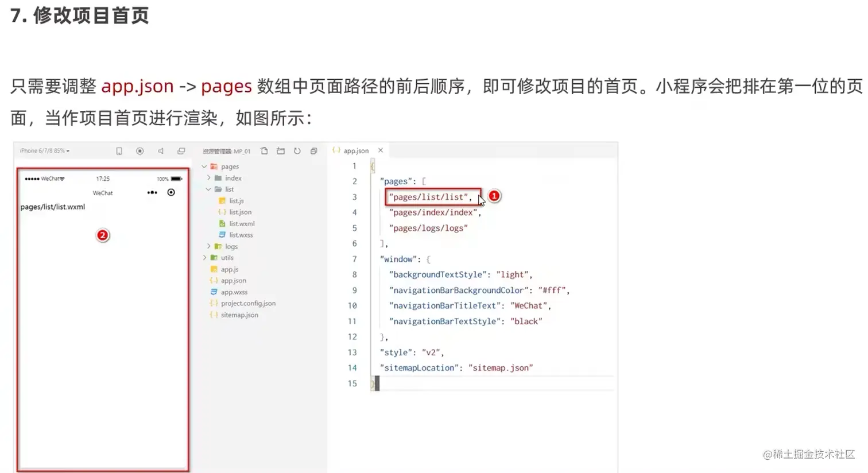Click the list.wxss file icon

click(x=222, y=235)
